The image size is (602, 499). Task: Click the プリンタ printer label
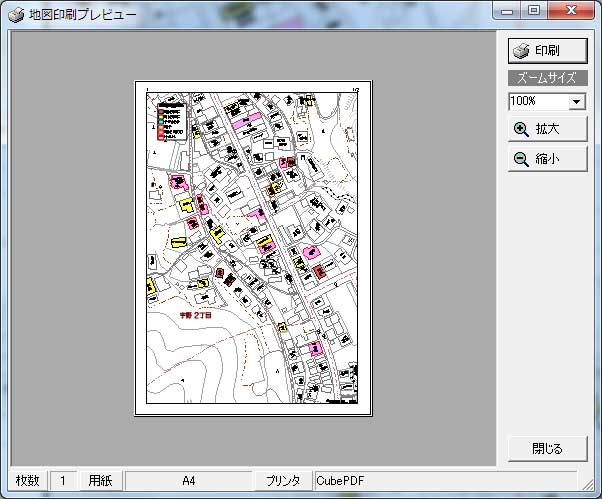pos(283,481)
